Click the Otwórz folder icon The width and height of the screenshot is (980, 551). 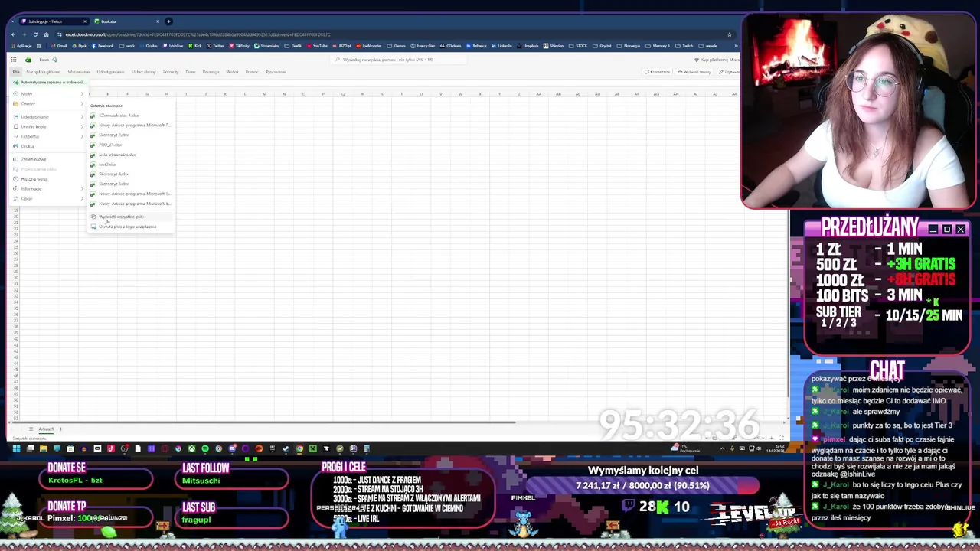tap(15, 104)
